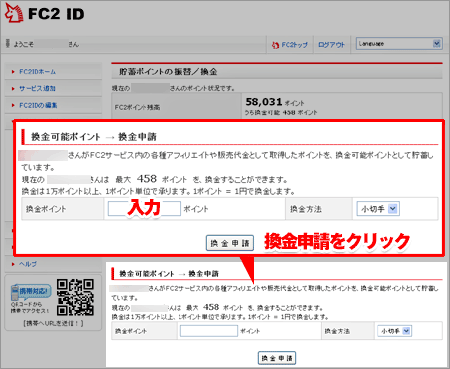
Task: Open ヘルプ in sidebar
Action: point(28,264)
